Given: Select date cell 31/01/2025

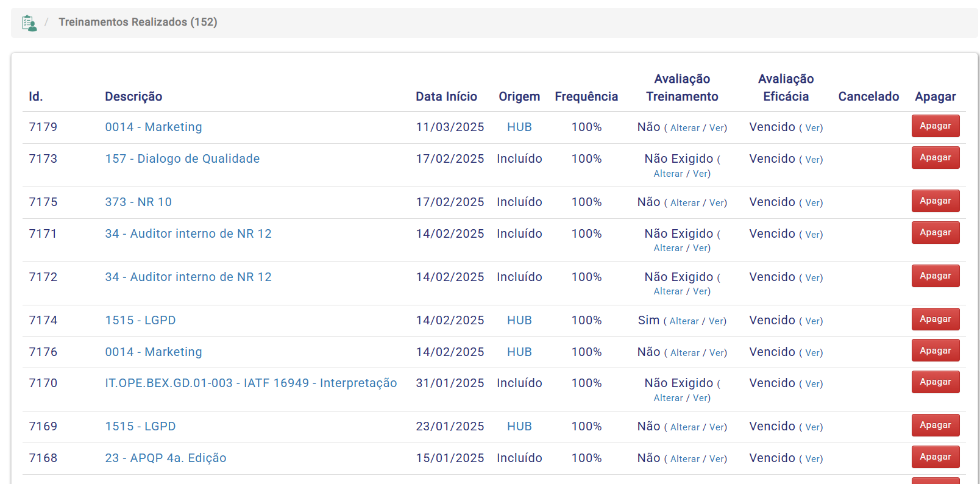Looking at the screenshot, I should point(450,383).
